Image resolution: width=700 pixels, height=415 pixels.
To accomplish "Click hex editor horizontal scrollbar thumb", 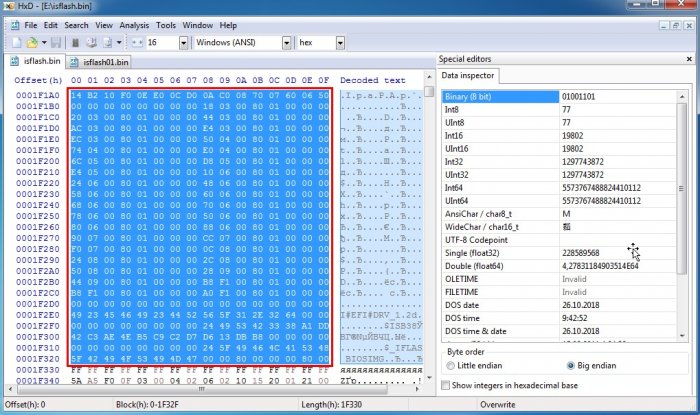I will point(202,389).
